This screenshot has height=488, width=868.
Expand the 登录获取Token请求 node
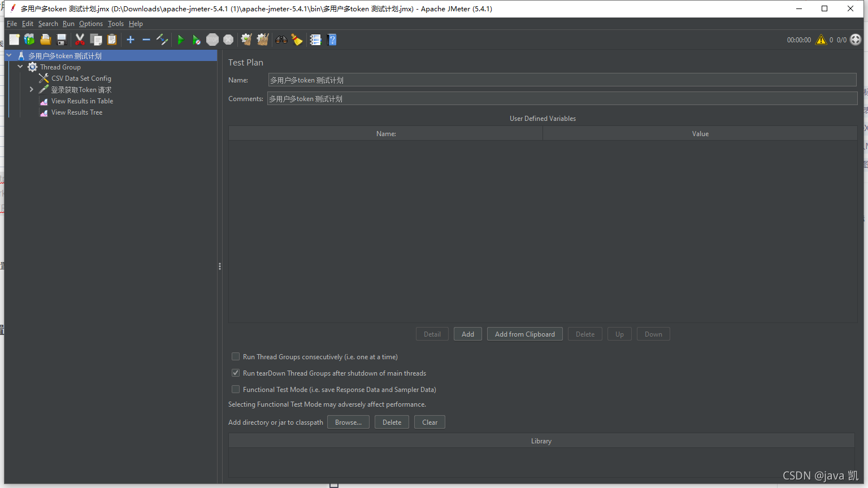[x=32, y=89]
